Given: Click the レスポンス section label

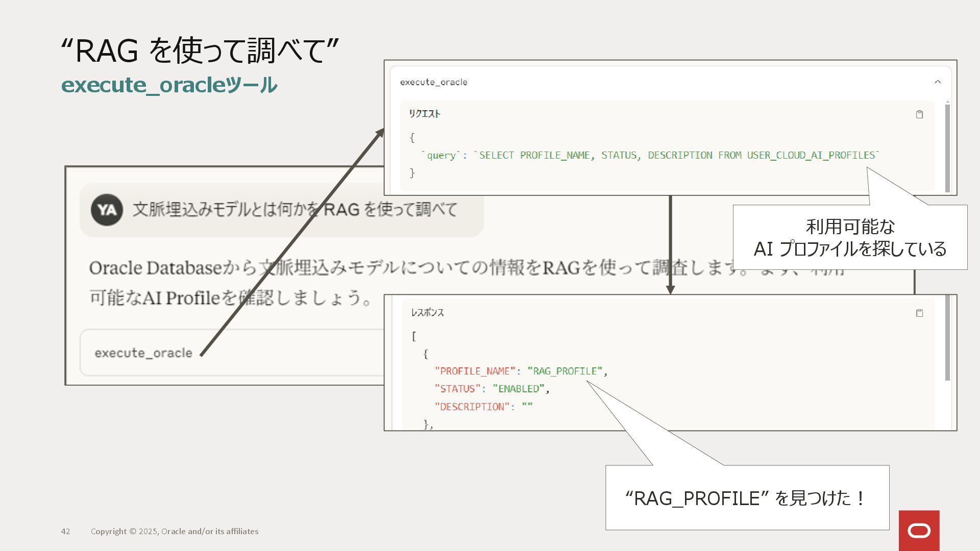Looking at the screenshot, I should tap(427, 313).
